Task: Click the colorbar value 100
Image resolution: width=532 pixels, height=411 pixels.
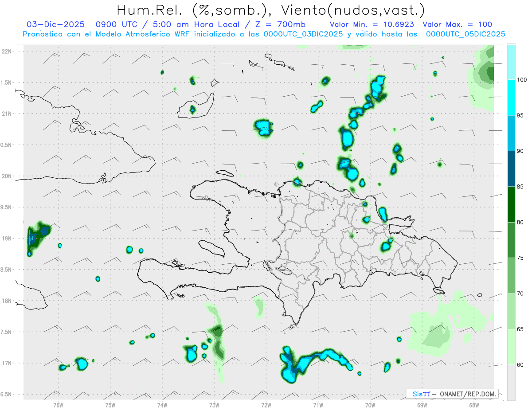Action: [x=522, y=80]
